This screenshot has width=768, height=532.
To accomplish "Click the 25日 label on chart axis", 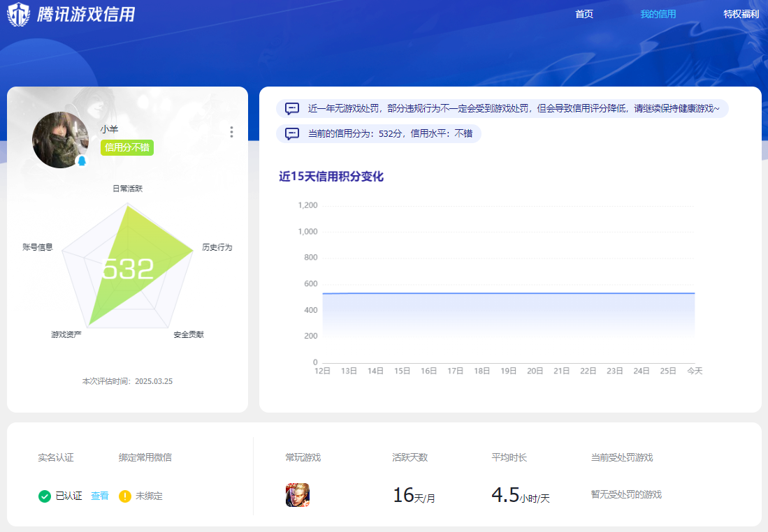I will 668,371.
